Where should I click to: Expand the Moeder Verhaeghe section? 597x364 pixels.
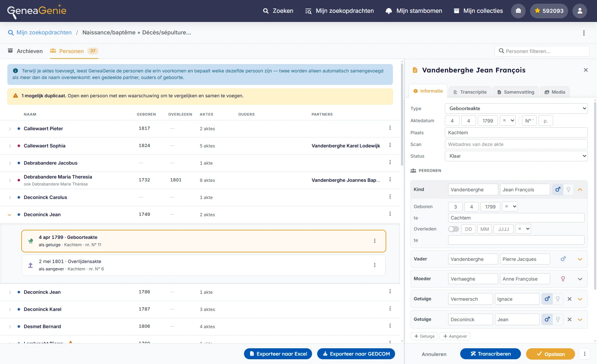click(580, 279)
